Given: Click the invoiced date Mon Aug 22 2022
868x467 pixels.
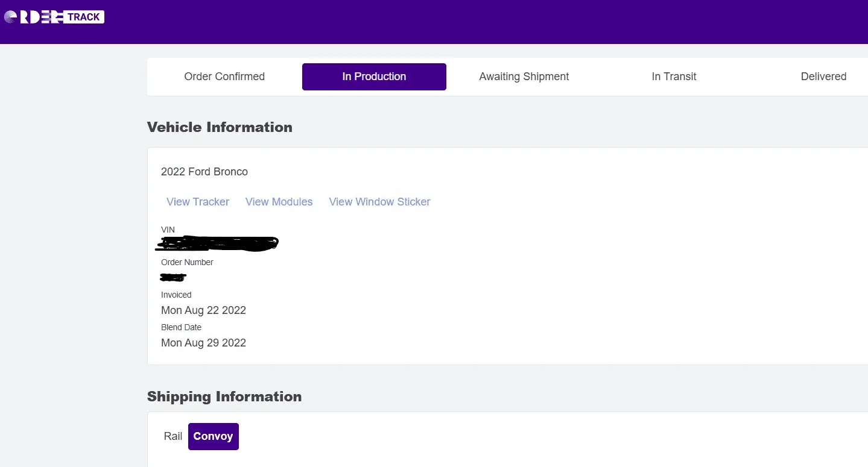Looking at the screenshot, I should [203, 310].
